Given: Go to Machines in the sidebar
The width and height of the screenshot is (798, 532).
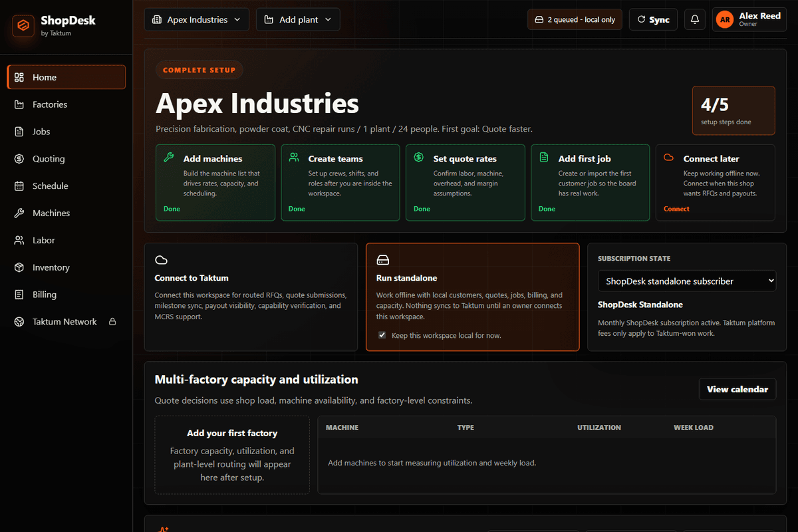Looking at the screenshot, I should (x=66, y=213).
